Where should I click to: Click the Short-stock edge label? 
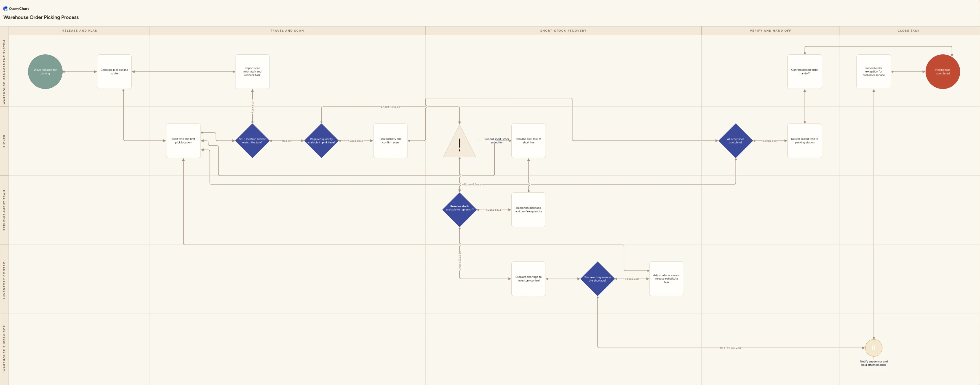(390, 107)
